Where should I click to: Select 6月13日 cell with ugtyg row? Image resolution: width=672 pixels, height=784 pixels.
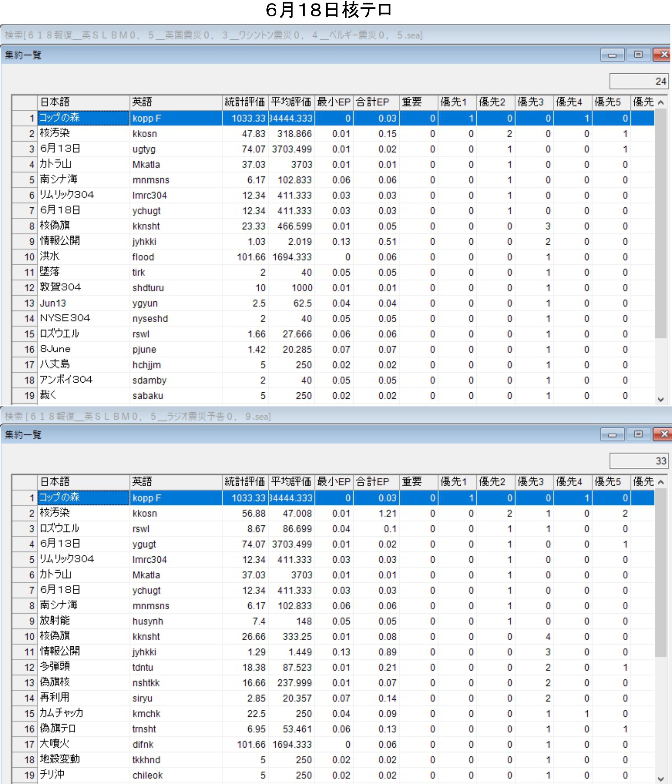84,149
